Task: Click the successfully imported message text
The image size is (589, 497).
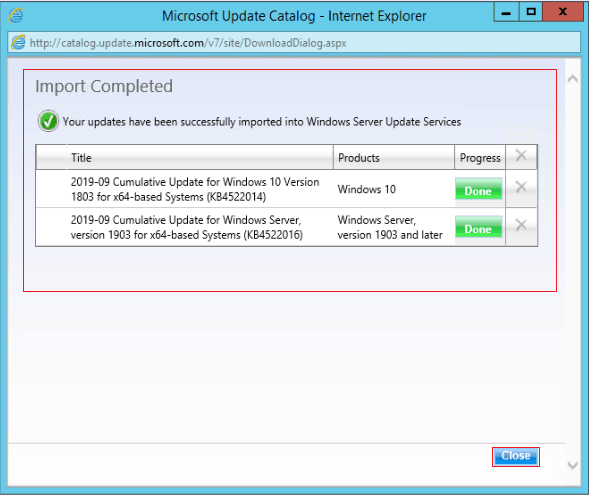Action: (x=261, y=122)
